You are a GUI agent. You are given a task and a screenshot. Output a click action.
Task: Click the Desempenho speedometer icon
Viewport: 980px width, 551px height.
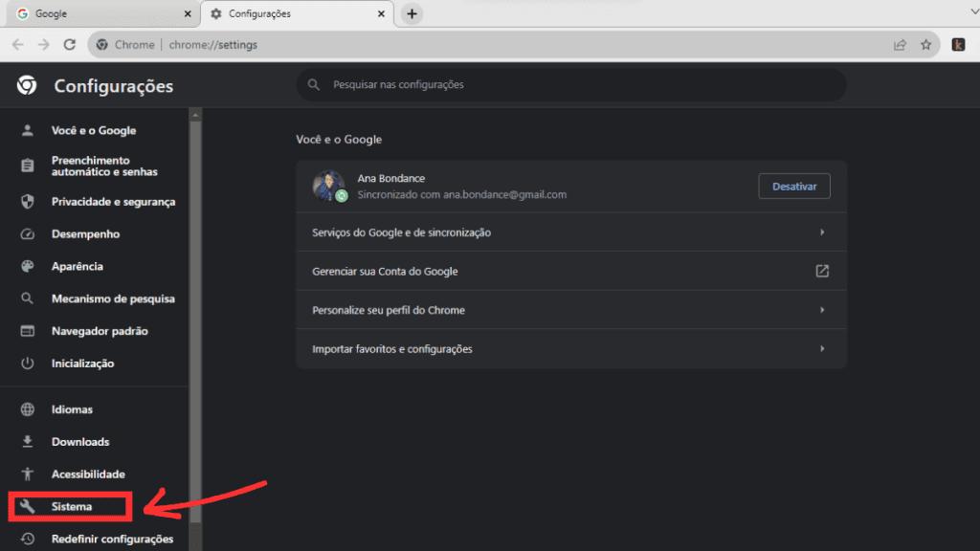pyautogui.click(x=29, y=233)
